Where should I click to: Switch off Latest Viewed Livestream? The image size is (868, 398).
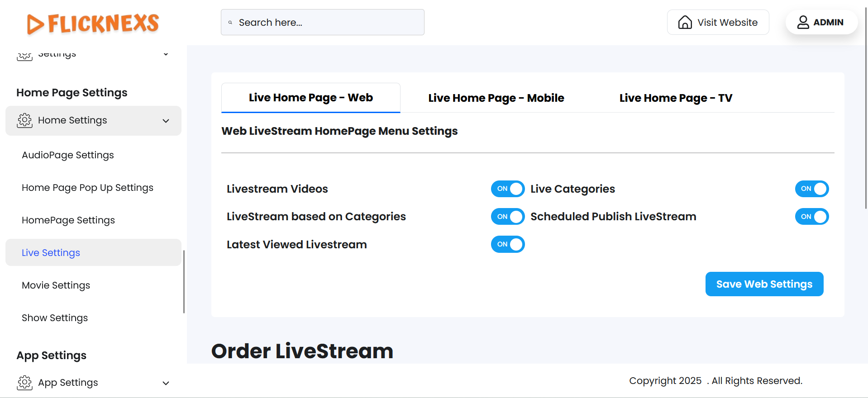(x=507, y=245)
